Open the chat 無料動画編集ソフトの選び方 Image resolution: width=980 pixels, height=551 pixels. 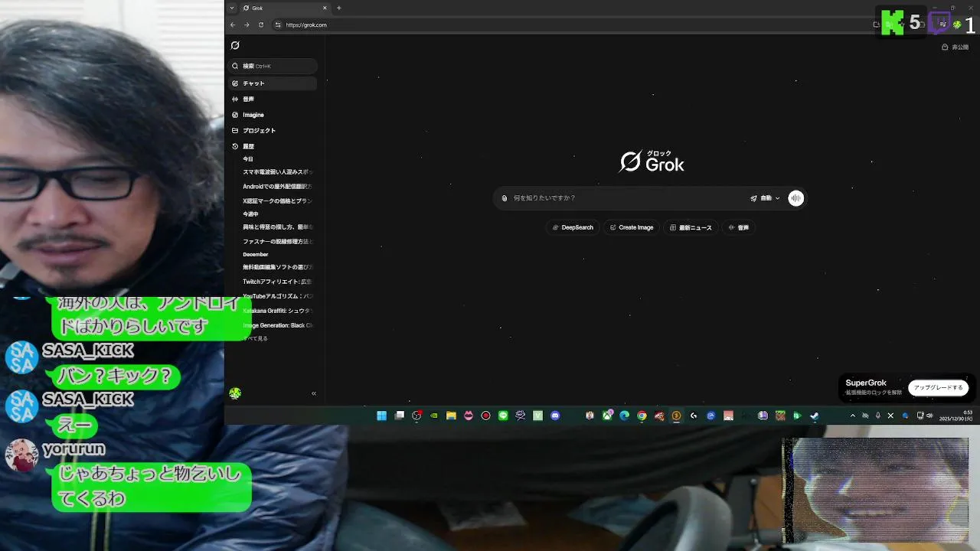277,267
